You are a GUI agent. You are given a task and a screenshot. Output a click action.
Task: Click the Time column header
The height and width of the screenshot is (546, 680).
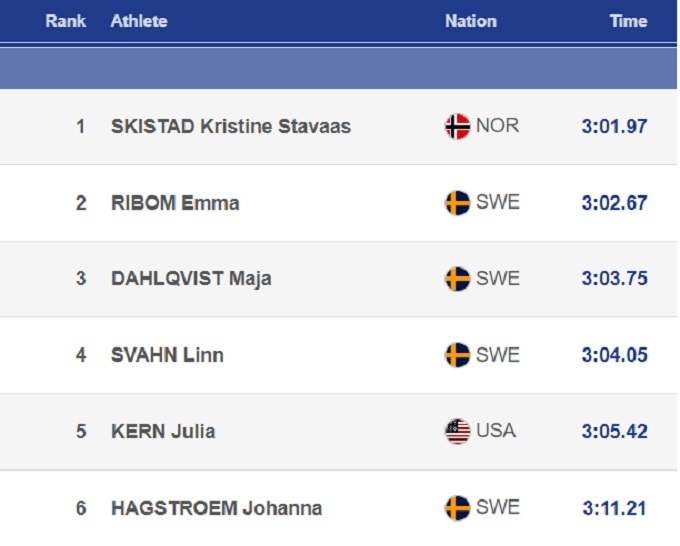pyautogui.click(x=628, y=21)
